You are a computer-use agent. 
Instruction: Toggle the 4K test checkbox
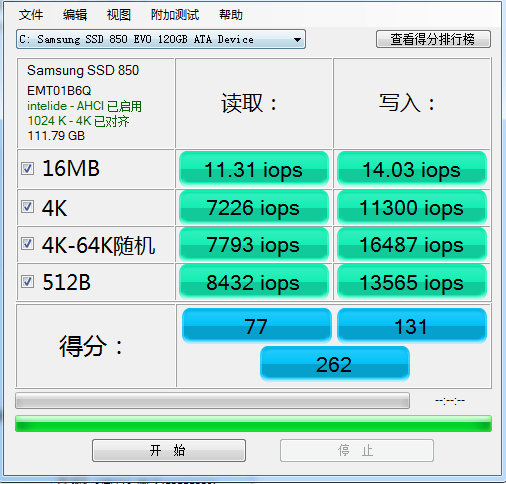point(27,207)
